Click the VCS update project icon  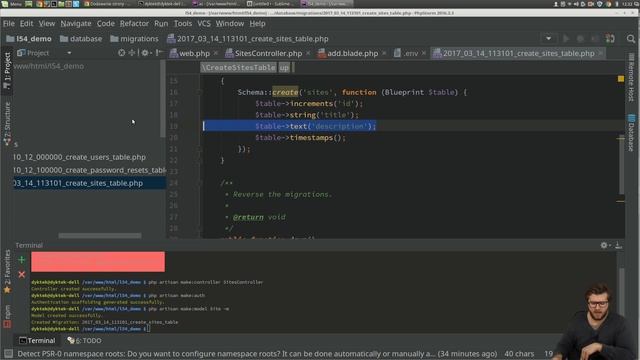pos(610,39)
